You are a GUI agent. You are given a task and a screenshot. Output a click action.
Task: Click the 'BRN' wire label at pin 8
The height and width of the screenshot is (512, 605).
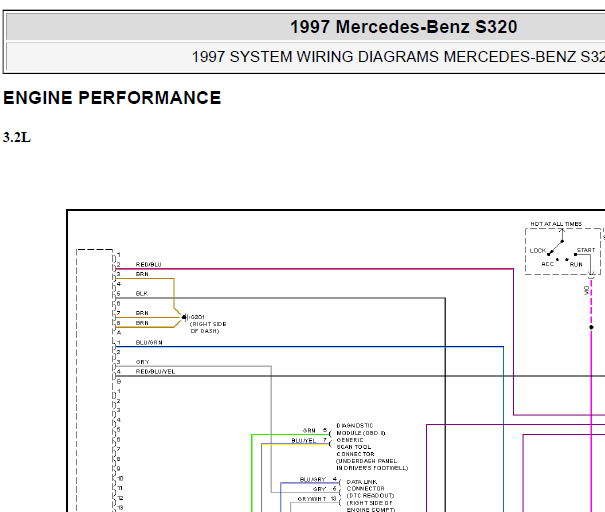[x=142, y=323]
